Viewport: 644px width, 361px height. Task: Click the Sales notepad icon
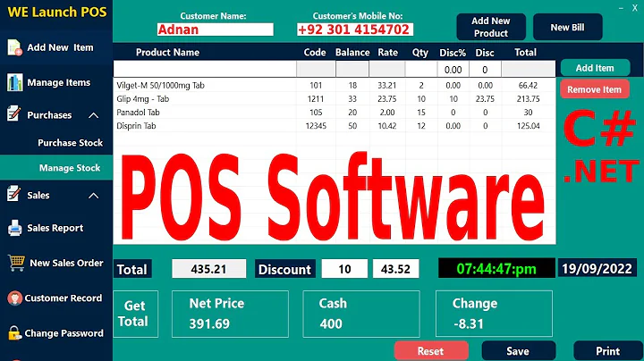click(14, 194)
